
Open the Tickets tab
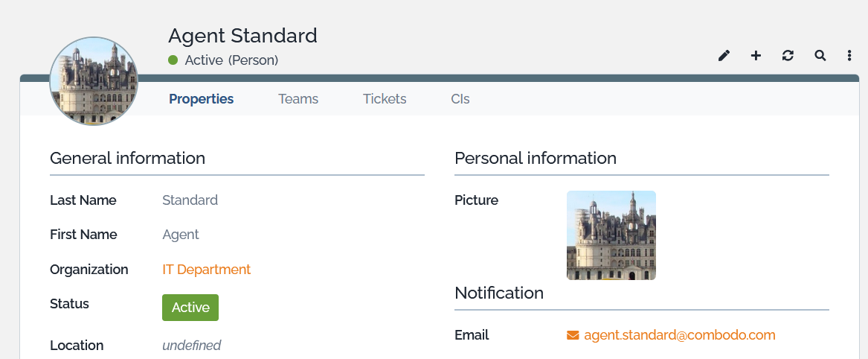(385, 99)
